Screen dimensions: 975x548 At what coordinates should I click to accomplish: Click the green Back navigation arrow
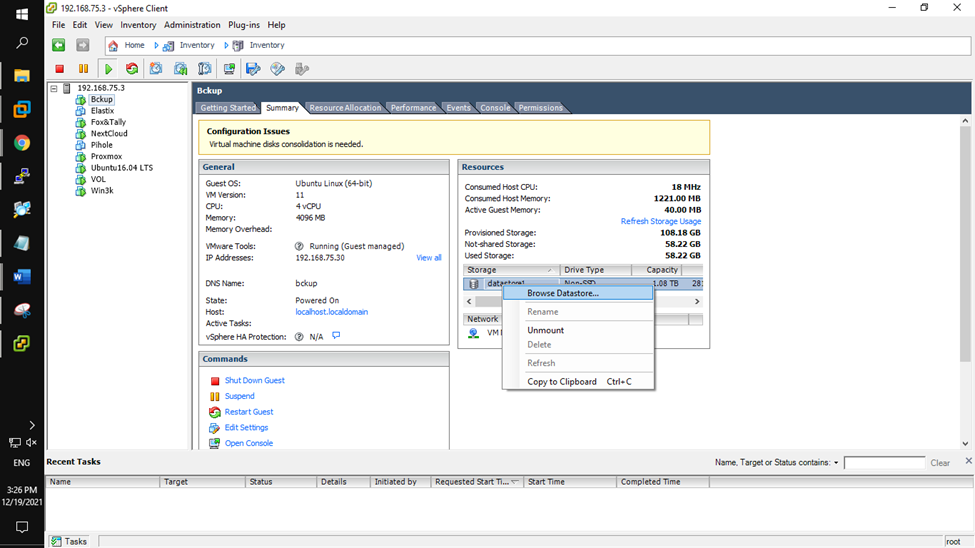59,45
